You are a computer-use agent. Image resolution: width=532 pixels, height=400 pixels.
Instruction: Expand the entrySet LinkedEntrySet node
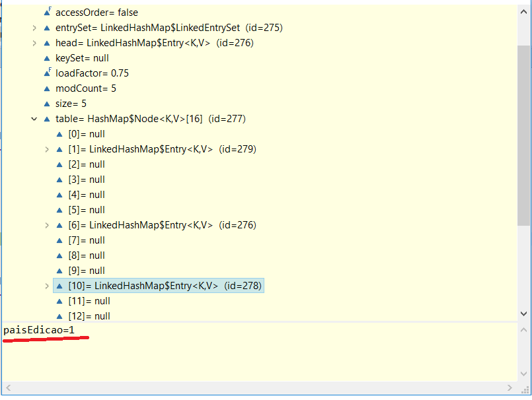[34, 28]
